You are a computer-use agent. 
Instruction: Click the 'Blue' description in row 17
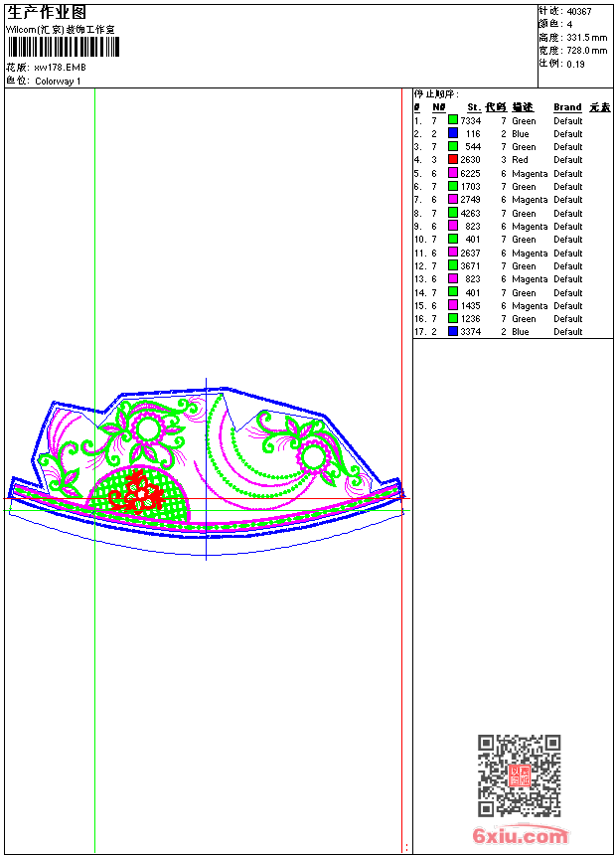(521, 332)
